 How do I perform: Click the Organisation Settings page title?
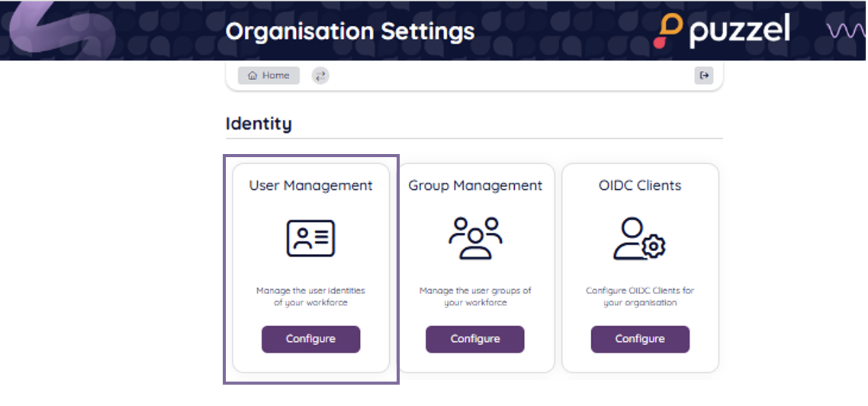pyautogui.click(x=350, y=31)
